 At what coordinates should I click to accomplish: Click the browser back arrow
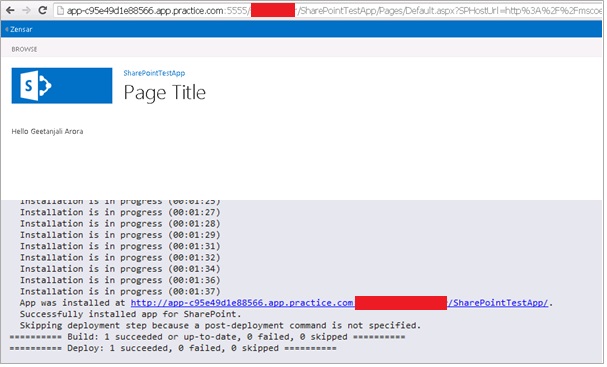pos(10,10)
